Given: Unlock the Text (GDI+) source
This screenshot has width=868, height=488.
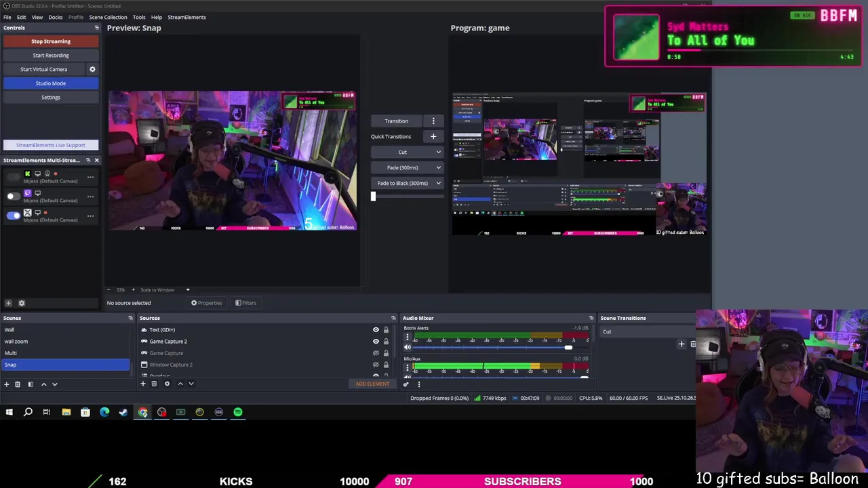Looking at the screenshot, I should point(386,330).
